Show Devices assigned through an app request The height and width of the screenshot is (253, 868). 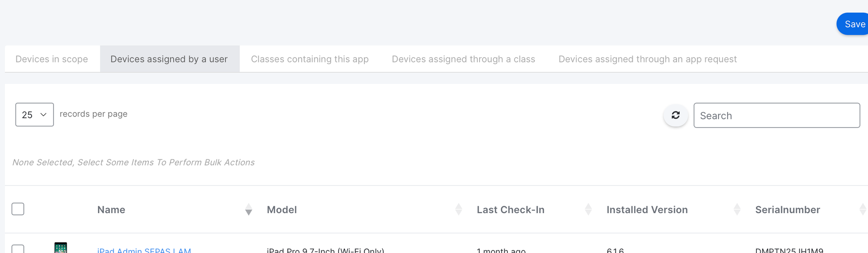pos(647,59)
